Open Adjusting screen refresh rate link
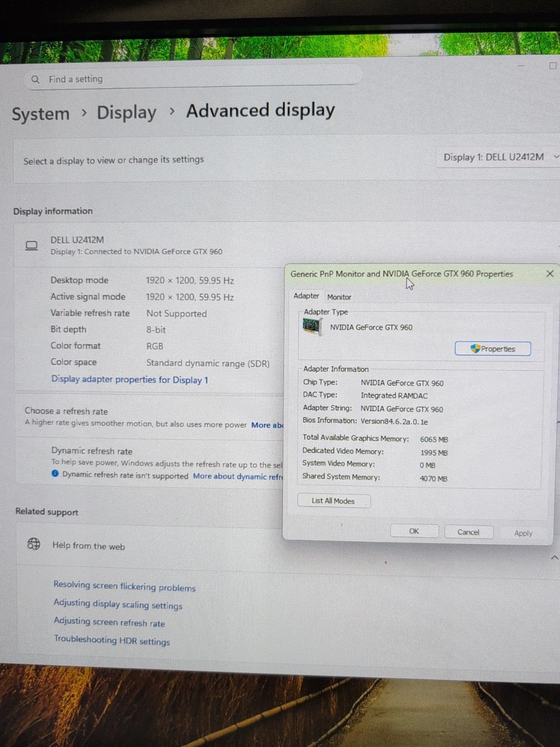Screen dimensions: 560x747 [109, 622]
